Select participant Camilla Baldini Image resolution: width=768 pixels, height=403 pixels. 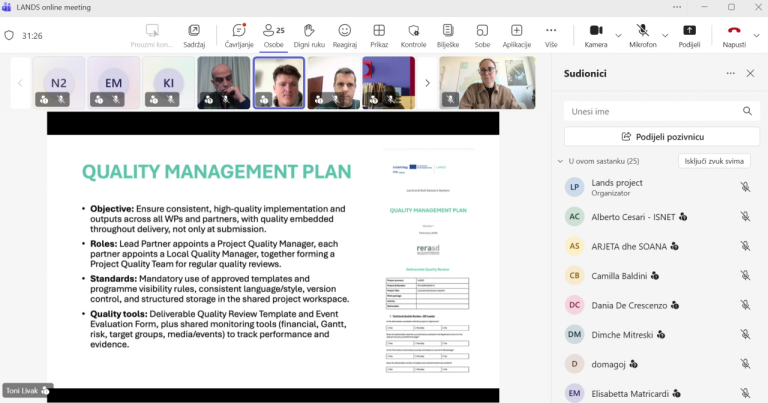(659, 276)
